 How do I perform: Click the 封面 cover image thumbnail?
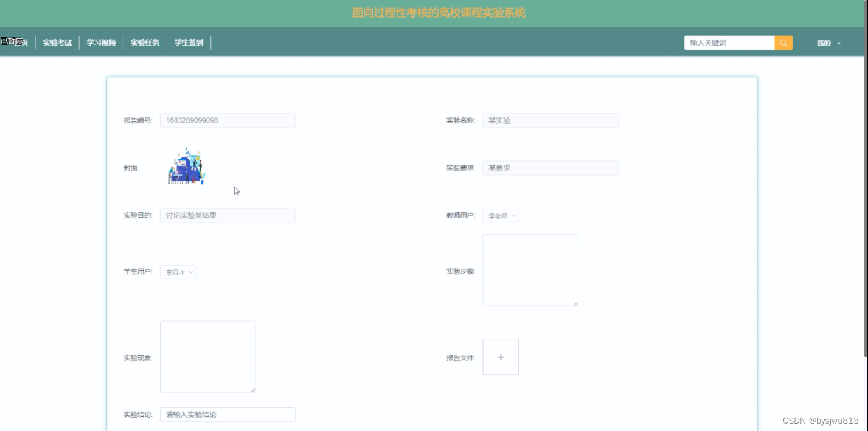[187, 166]
